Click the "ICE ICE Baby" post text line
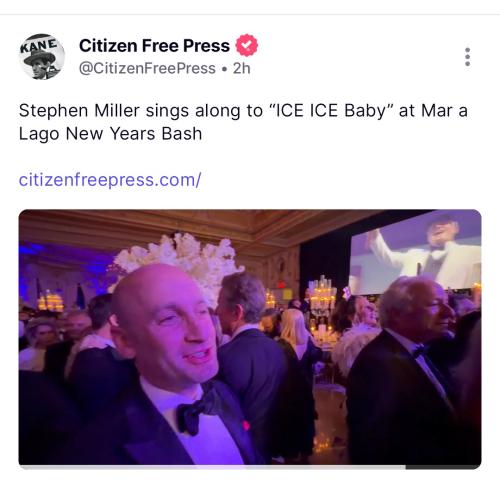Screen dimensions: 500x488 point(243,111)
